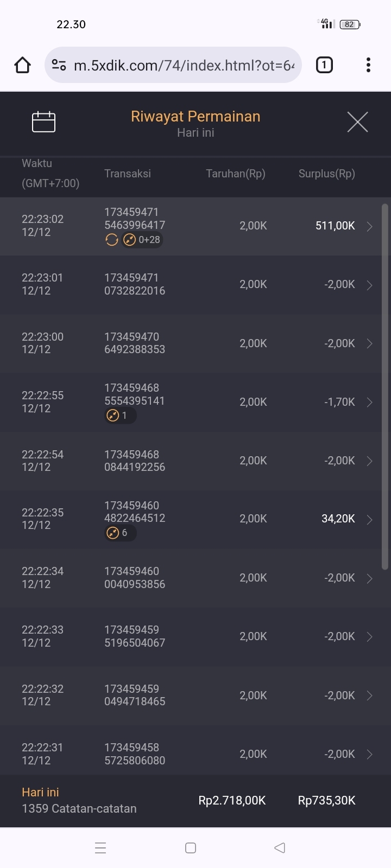This screenshot has width=391, height=868.
Task: Tap the site info icon in address bar
Action: [x=59, y=65]
